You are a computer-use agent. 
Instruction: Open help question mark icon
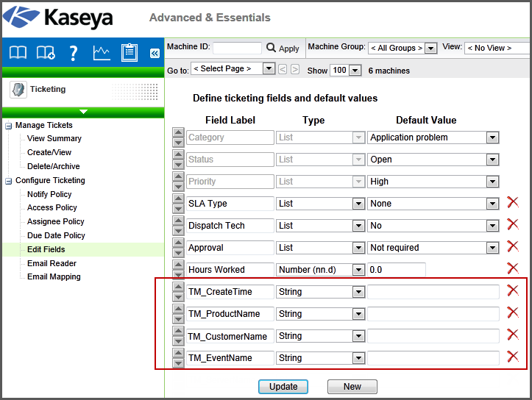point(74,53)
